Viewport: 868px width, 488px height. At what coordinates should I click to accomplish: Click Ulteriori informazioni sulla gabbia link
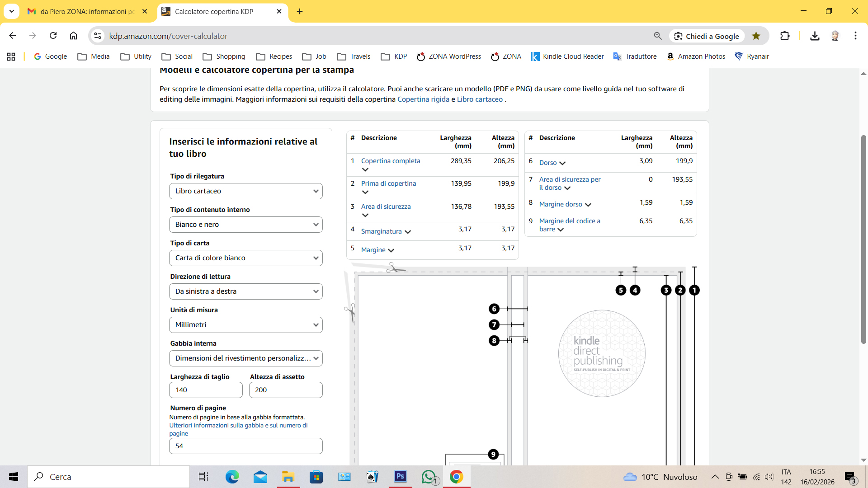pos(238,425)
